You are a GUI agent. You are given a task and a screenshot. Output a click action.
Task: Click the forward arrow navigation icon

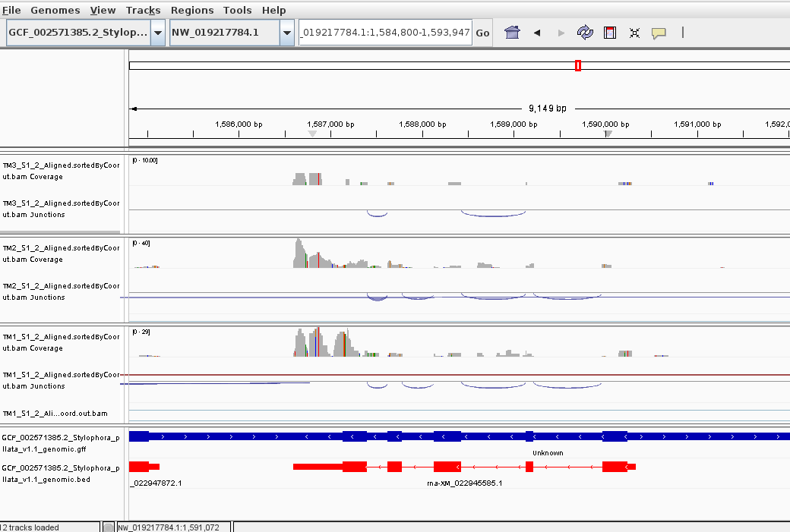click(561, 33)
